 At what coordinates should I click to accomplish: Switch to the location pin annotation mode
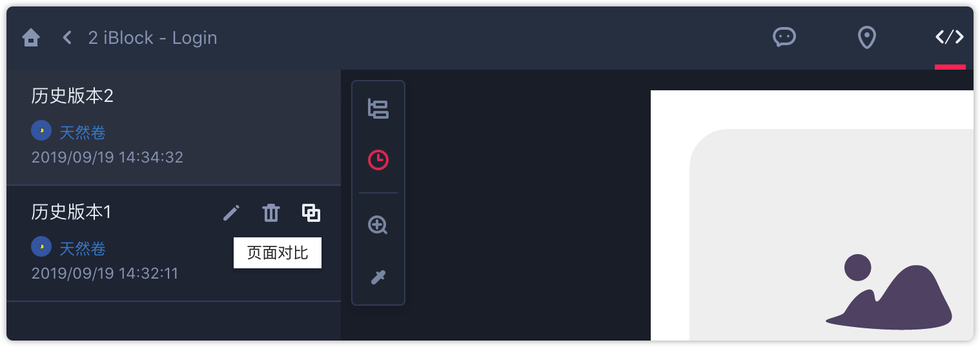(866, 37)
